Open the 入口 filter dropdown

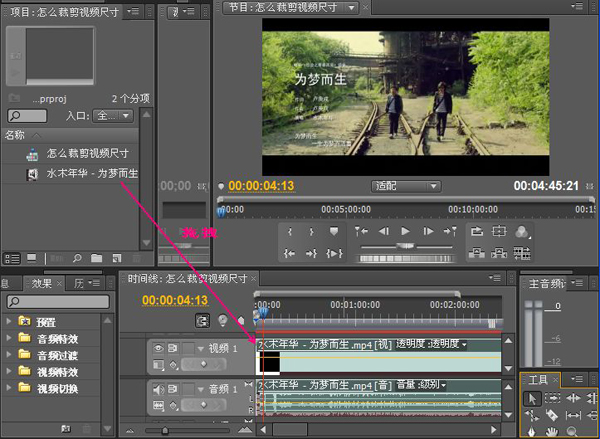[x=113, y=116]
